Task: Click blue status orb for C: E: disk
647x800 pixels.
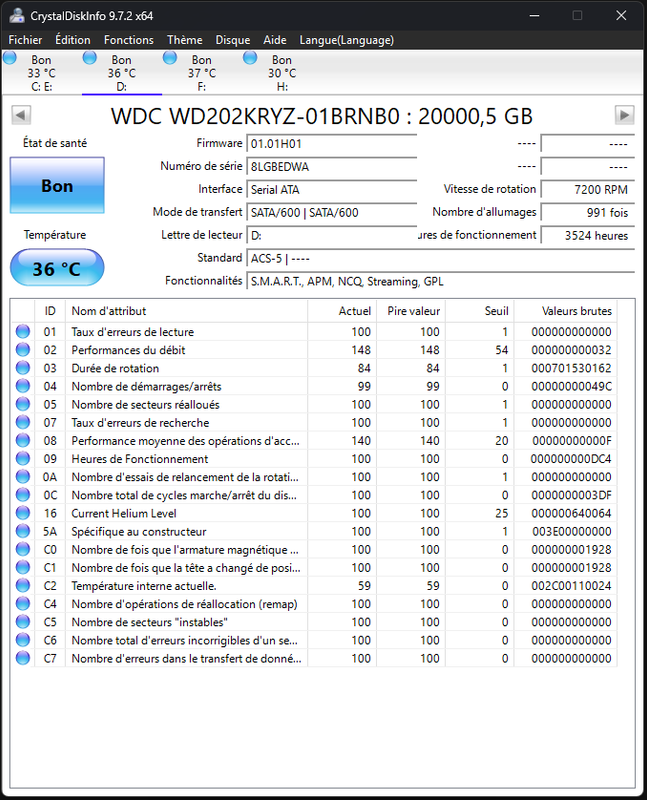Action: click(x=10, y=58)
